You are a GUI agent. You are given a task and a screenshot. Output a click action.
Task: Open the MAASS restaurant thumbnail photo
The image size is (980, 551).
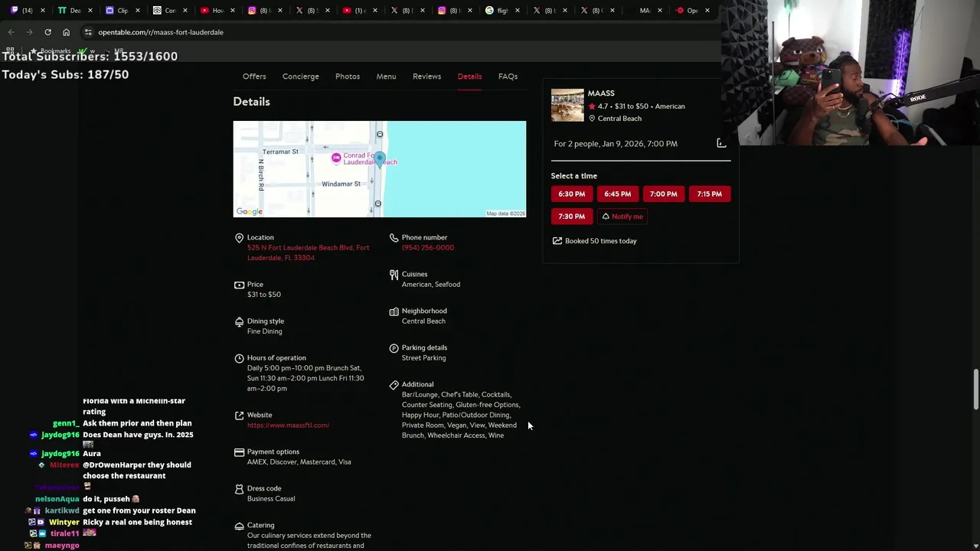point(567,106)
